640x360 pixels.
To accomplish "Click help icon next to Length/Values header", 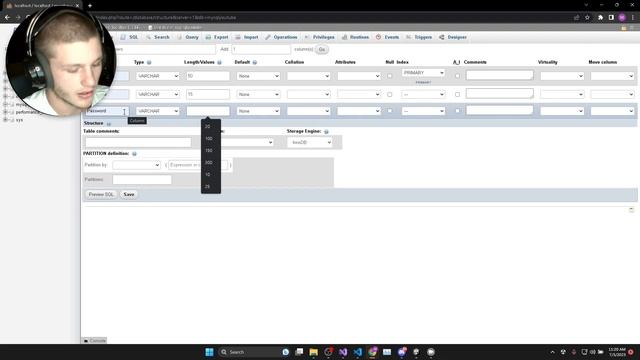I will 220,62.
